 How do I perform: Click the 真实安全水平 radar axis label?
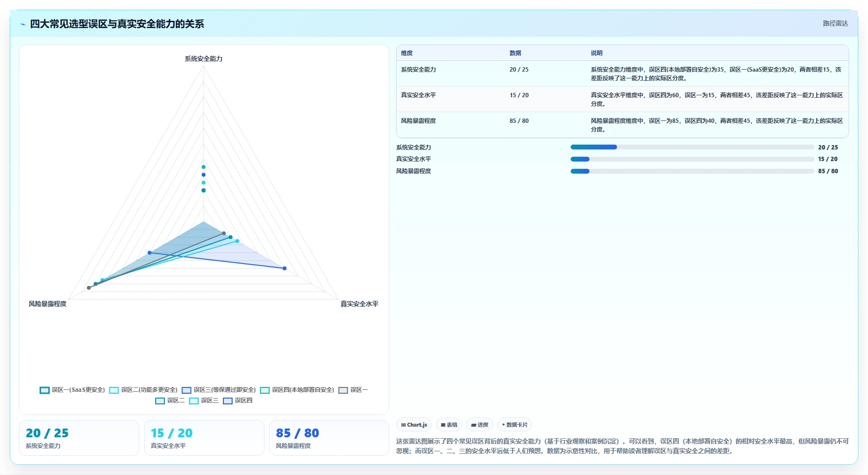click(359, 304)
